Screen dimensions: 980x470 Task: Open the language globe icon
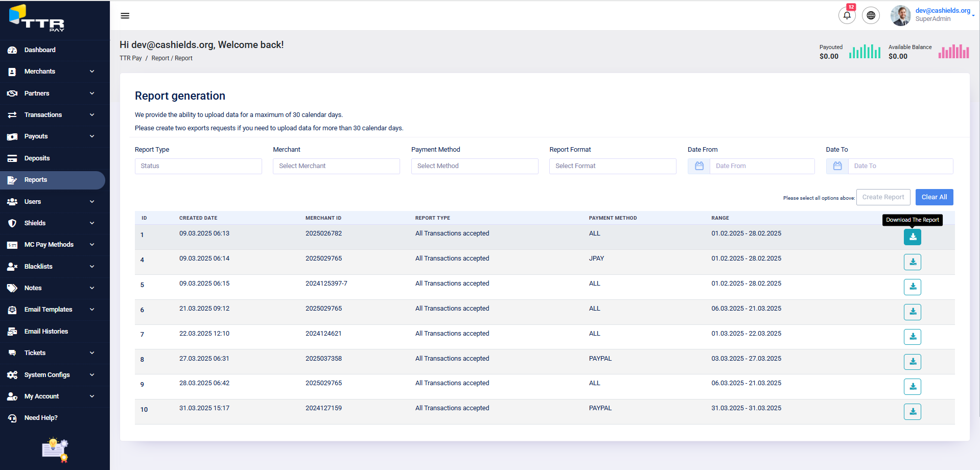871,15
